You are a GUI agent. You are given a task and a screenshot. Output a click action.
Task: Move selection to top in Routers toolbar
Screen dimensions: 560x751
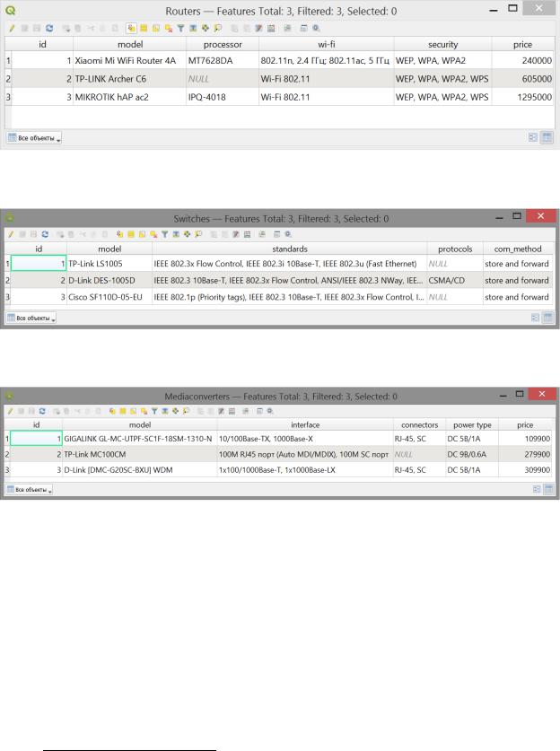(x=193, y=28)
